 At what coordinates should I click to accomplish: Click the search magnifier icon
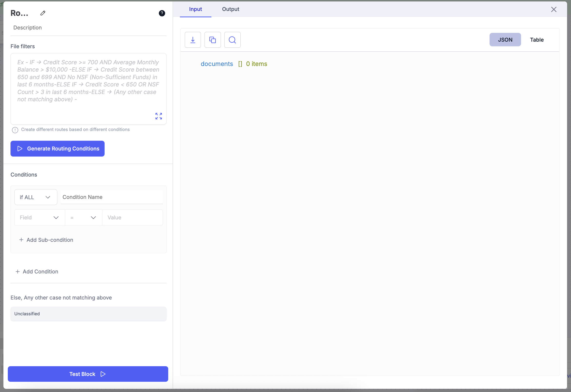232,40
